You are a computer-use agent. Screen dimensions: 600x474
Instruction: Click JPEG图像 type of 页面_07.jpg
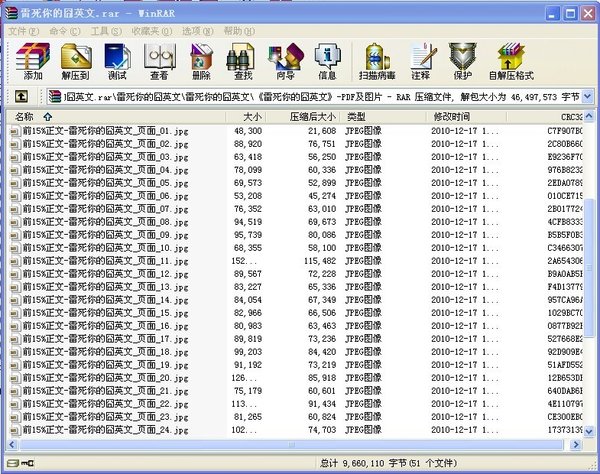[x=363, y=209]
